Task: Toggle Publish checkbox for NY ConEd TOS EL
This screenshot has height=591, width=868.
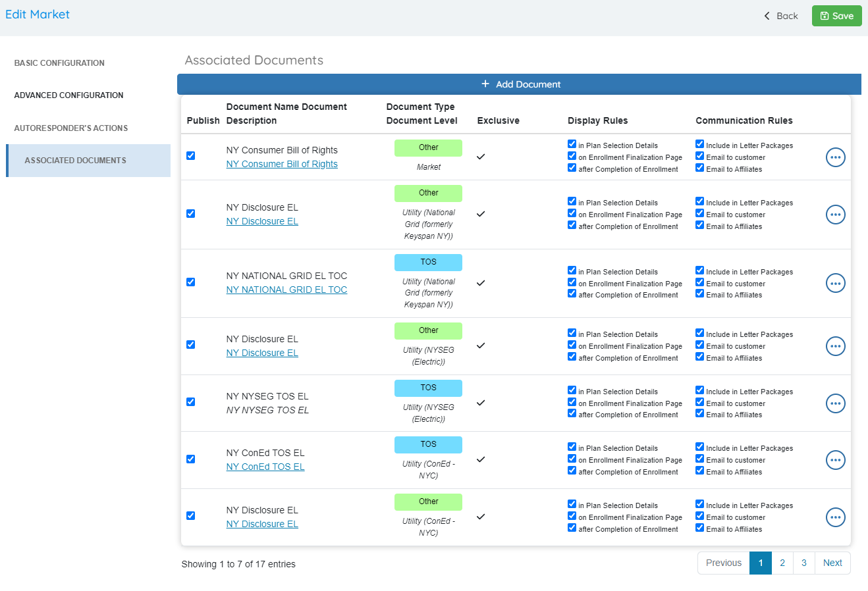Action: click(x=190, y=459)
